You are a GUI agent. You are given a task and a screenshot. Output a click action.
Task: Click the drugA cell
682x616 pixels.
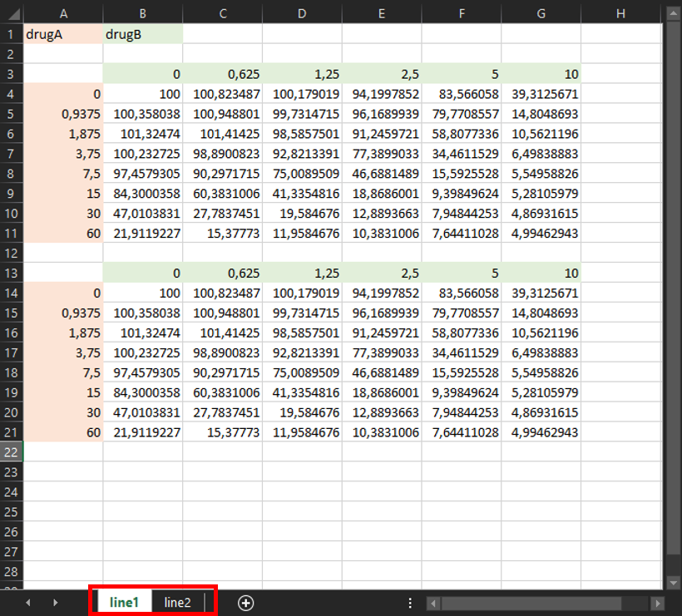click(x=63, y=34)
